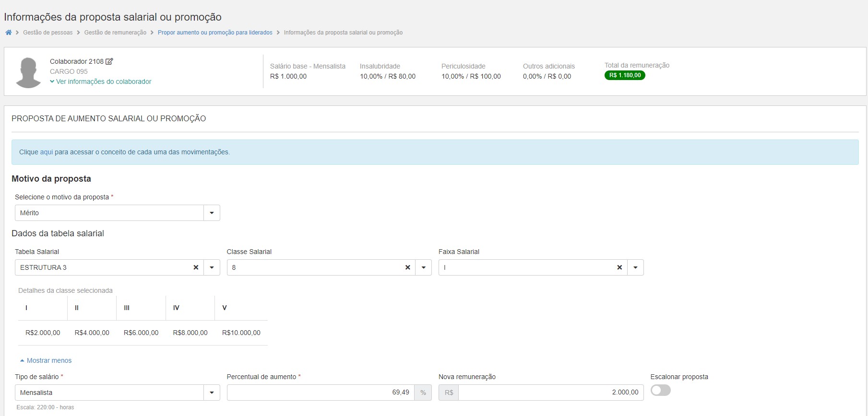Click the R$4.000,00 salary cell
Screen dimensions: 868x416
92,333
